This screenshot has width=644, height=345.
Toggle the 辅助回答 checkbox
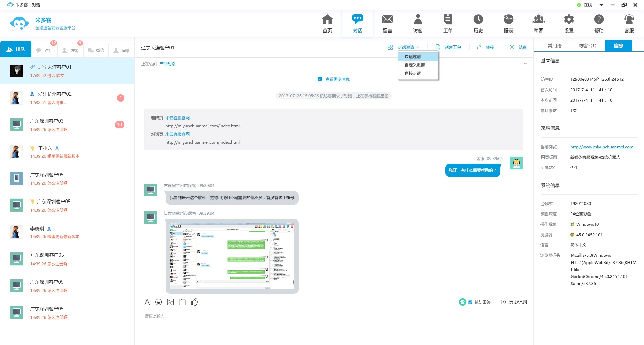(x=470, y=302)
